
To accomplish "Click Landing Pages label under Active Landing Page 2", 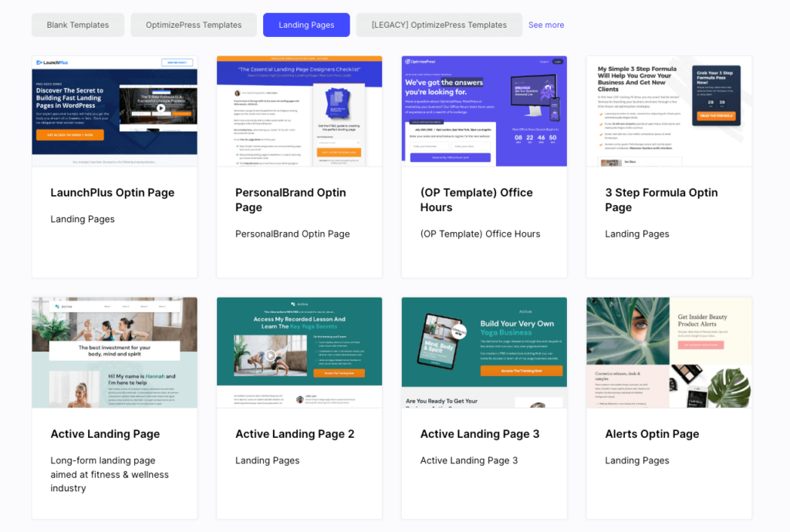I will point(267,460).
